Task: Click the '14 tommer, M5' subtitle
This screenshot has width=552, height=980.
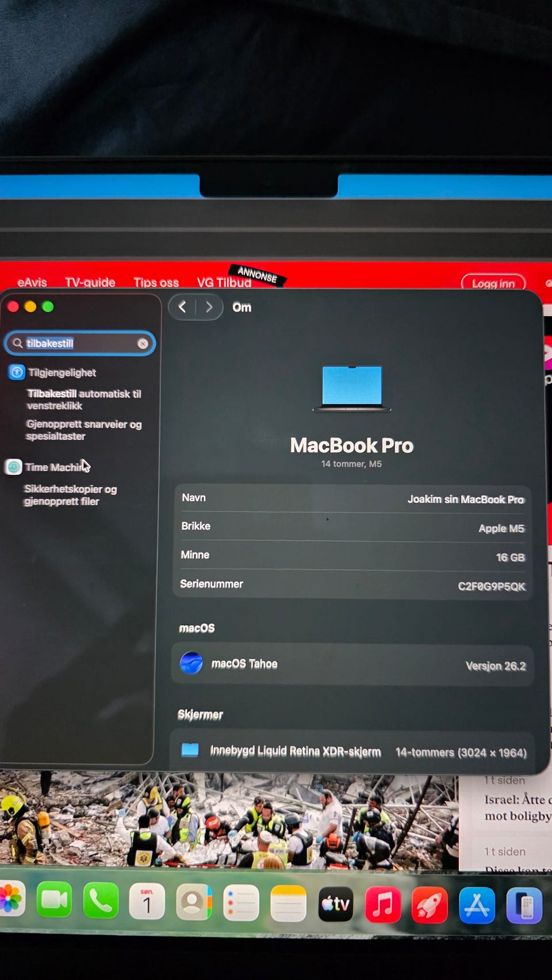Action: [x=351, y=464]
